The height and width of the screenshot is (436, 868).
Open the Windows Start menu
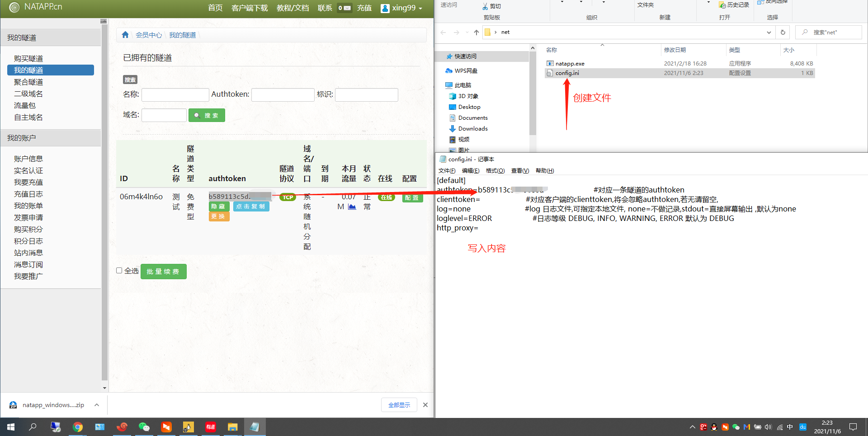(x=11, y=427)
